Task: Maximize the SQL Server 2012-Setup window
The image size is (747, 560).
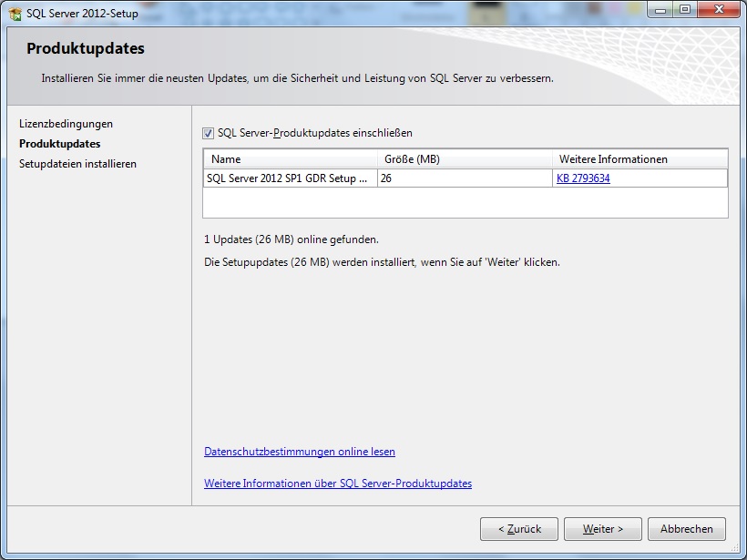Action: [x=685, y=9]
